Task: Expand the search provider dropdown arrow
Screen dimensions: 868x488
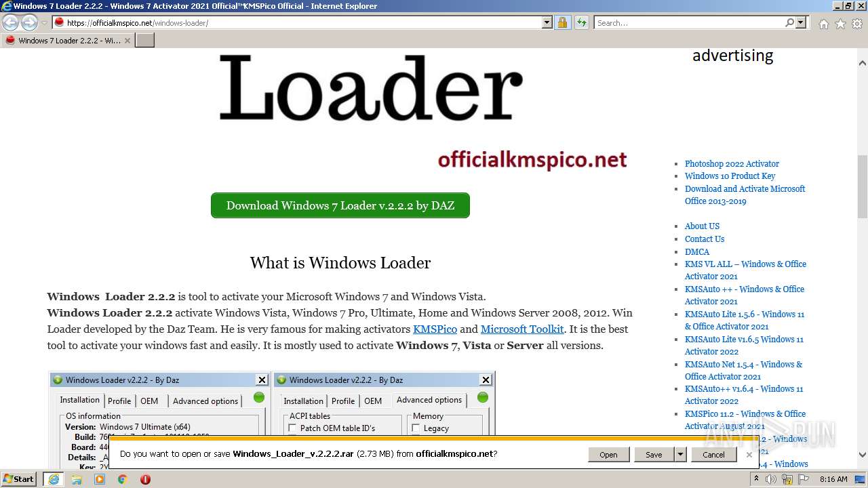Action: click(801, 22)
